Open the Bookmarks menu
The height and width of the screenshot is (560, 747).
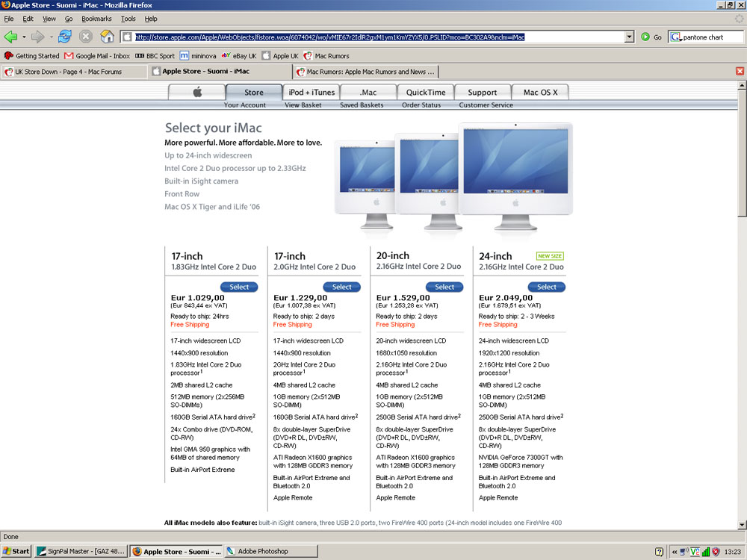[x=96, y=19]
